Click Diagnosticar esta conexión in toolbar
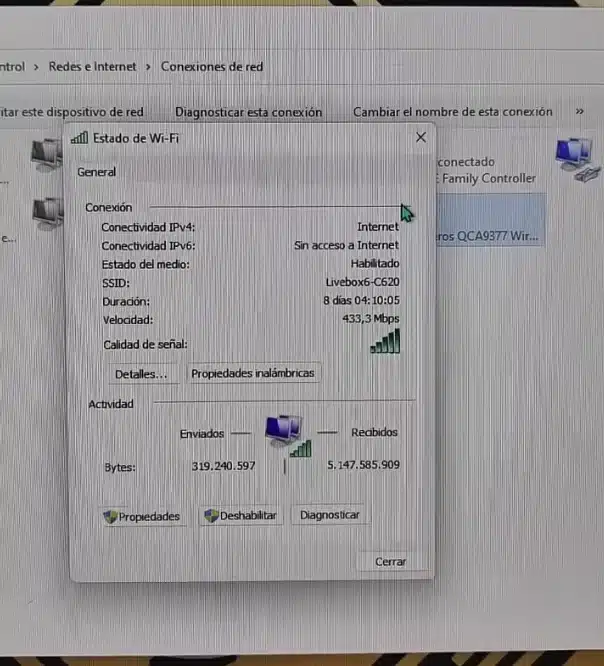Image resolution: width=604 pixels, height=666 pixels. pos(248,112)
